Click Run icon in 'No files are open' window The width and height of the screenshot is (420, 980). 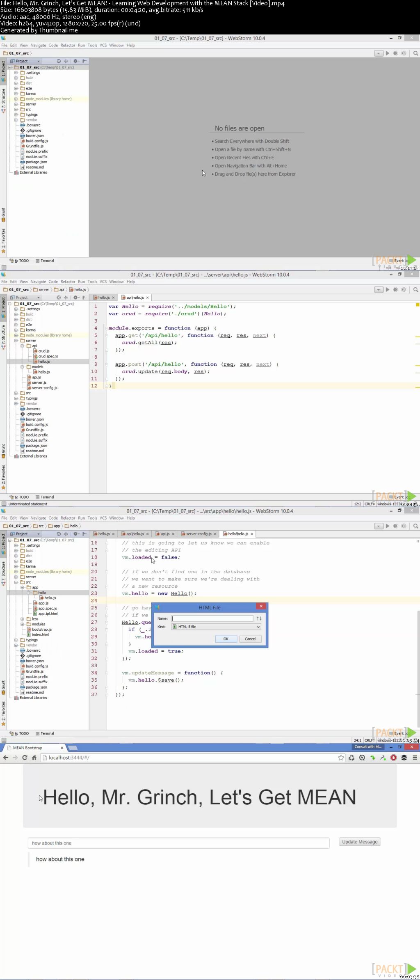pos(387,53)
